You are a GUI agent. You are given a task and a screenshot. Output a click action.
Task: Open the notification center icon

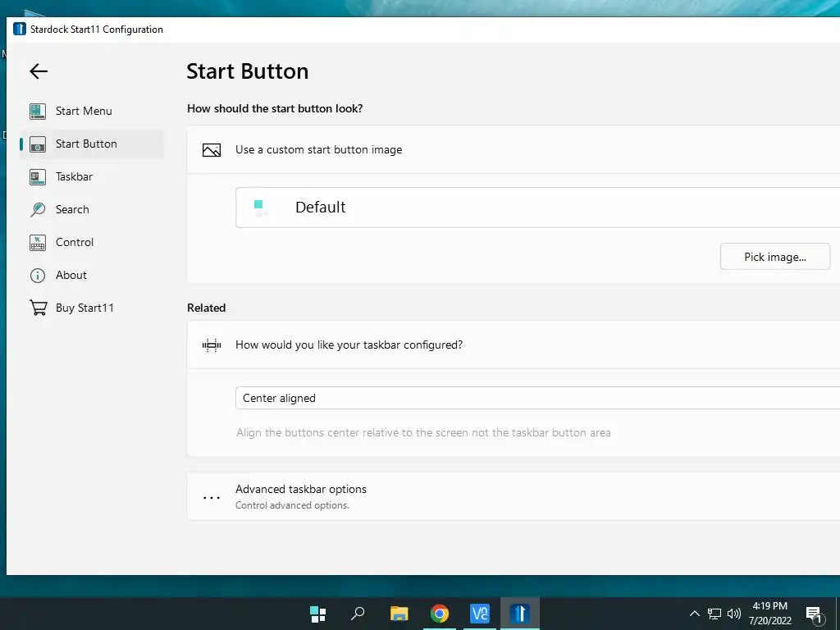click(815, 614)
